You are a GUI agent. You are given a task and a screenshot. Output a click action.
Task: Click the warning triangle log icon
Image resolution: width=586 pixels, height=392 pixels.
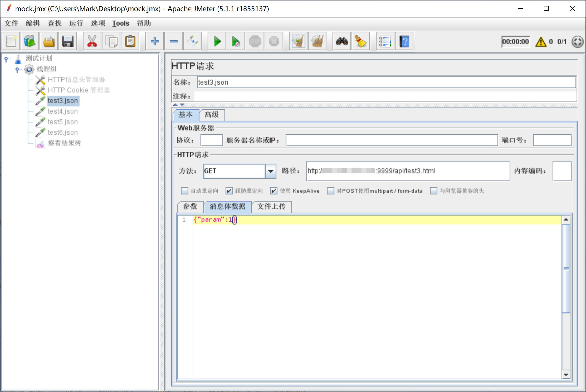click(x=541, y=42)
